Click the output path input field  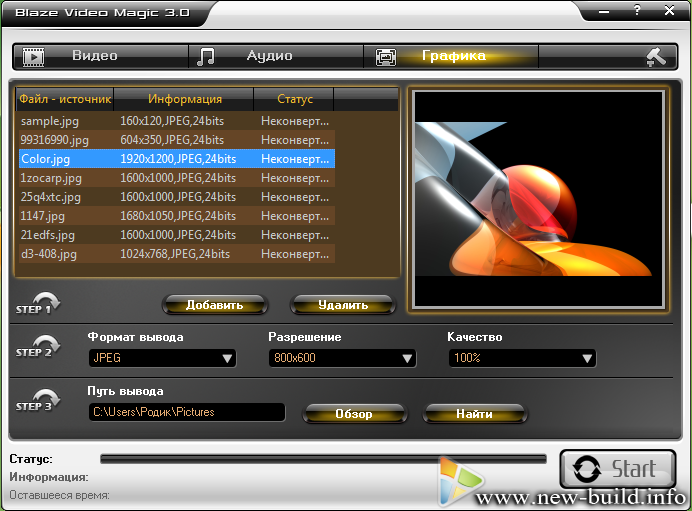(187, 412)
